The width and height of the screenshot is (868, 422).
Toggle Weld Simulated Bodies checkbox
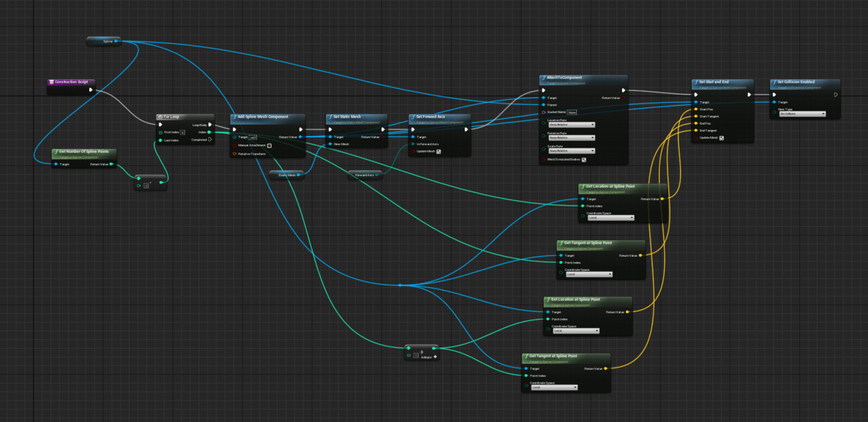584,160
